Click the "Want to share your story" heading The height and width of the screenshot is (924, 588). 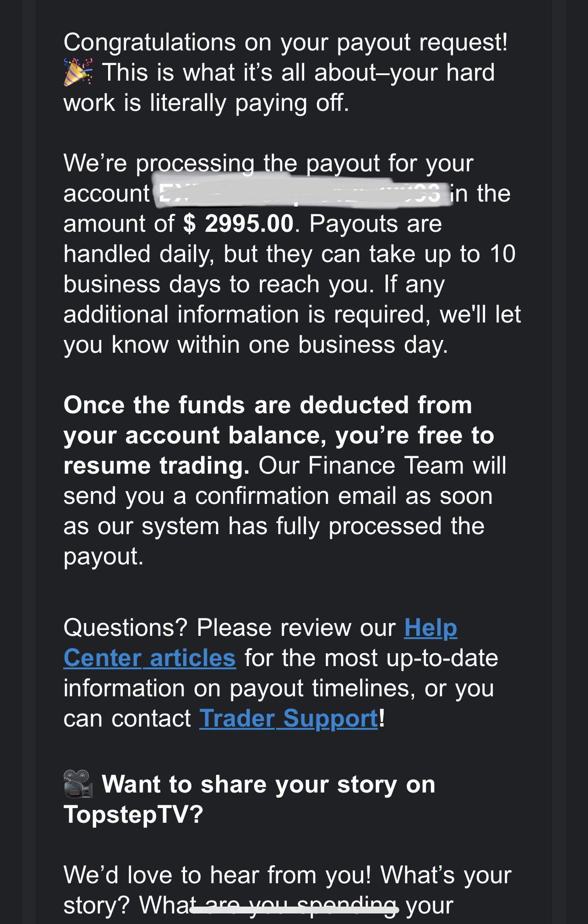268,784
